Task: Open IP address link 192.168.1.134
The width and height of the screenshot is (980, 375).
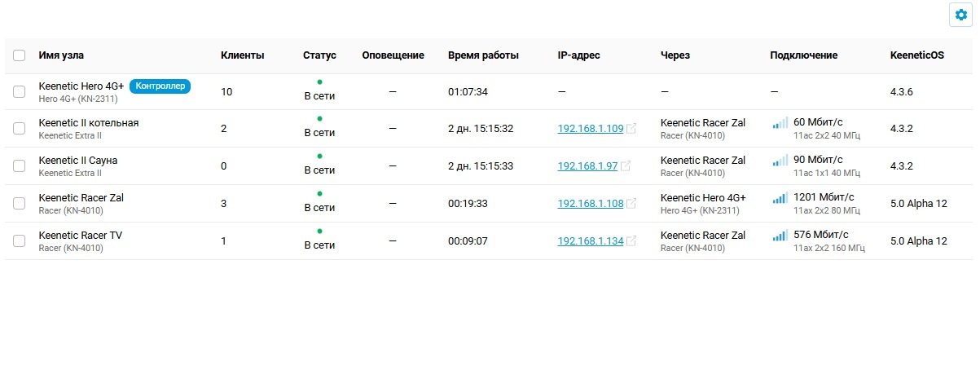Action: coord(591,241)
